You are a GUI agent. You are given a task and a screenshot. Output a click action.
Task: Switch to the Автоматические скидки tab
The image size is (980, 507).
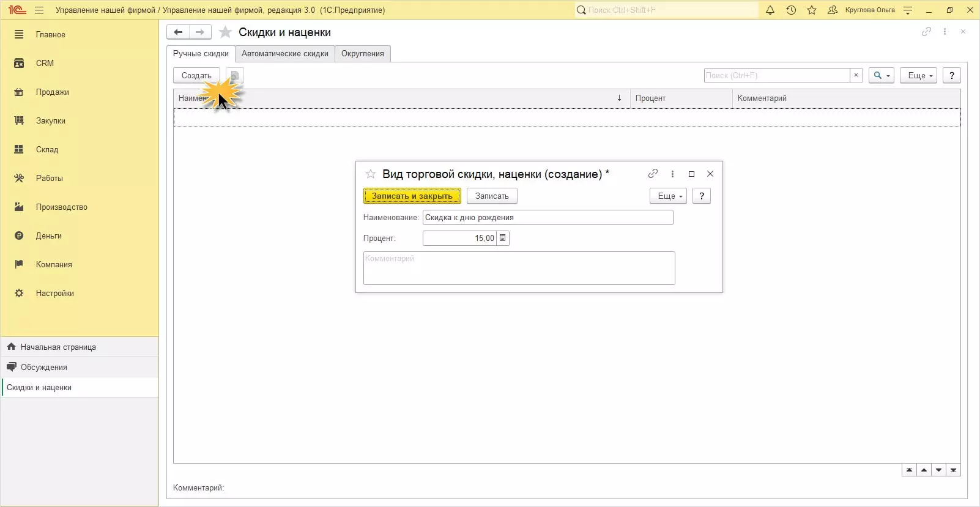coord(285,54)
